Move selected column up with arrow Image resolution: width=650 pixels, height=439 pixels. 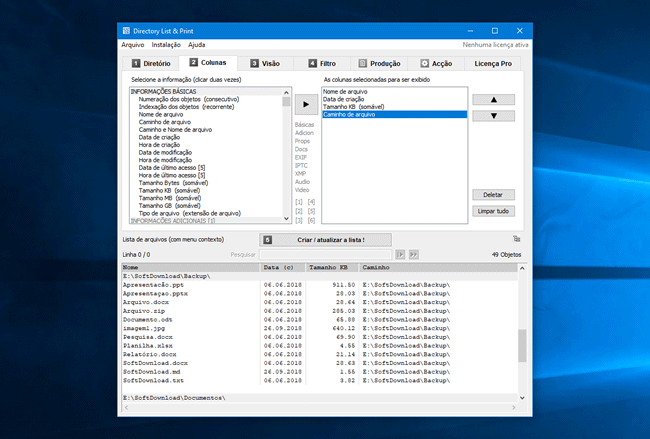(493, 99)
